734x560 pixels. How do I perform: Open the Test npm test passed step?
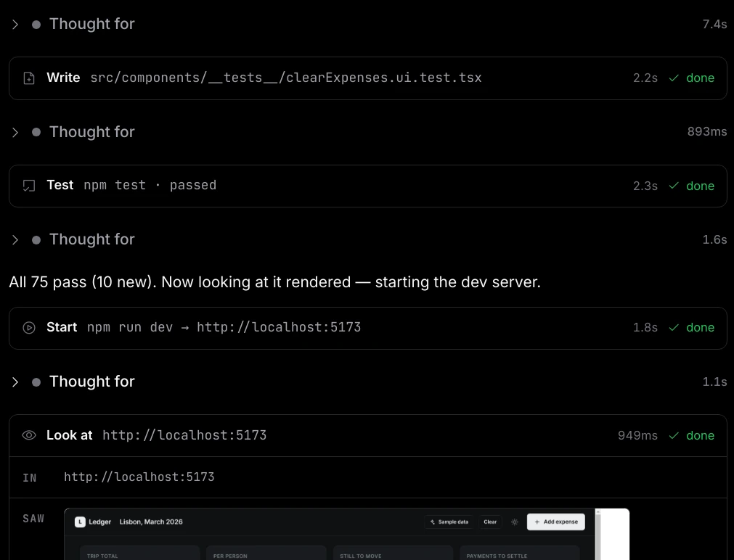click(x=367, y=186)
